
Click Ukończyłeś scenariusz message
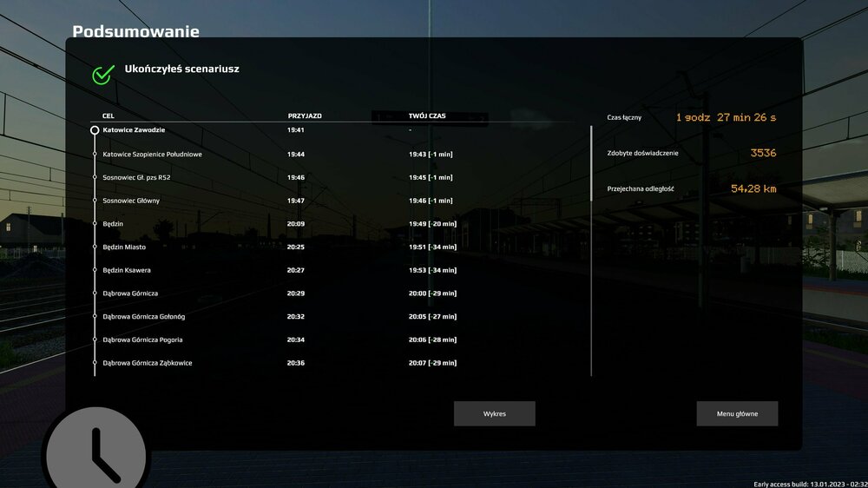pos(181,69)
